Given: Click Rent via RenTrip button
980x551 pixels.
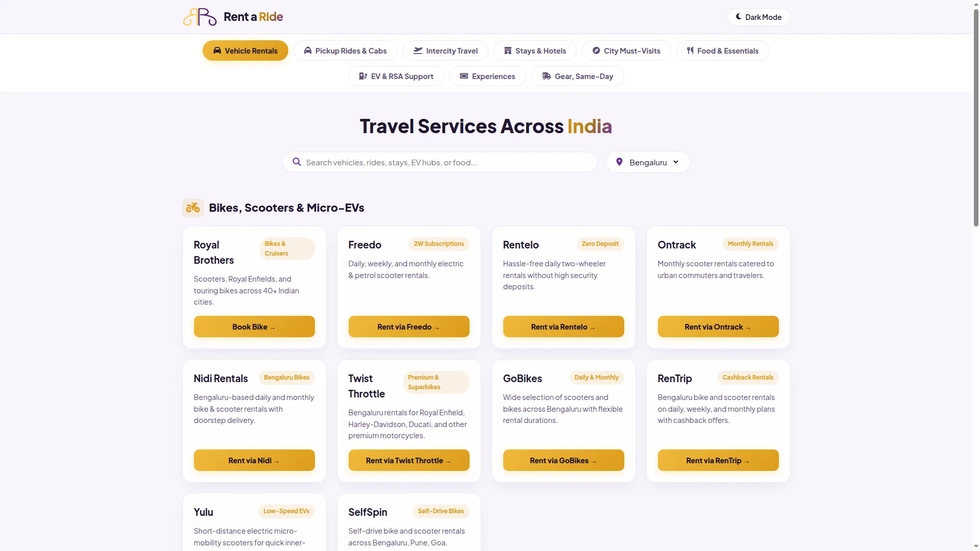Looking at the screenshot, I should click(718, 460).
